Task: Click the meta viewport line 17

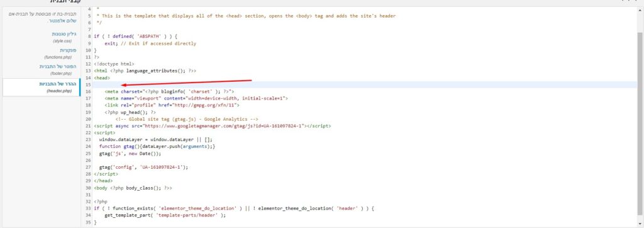Action: coord(196,98)
